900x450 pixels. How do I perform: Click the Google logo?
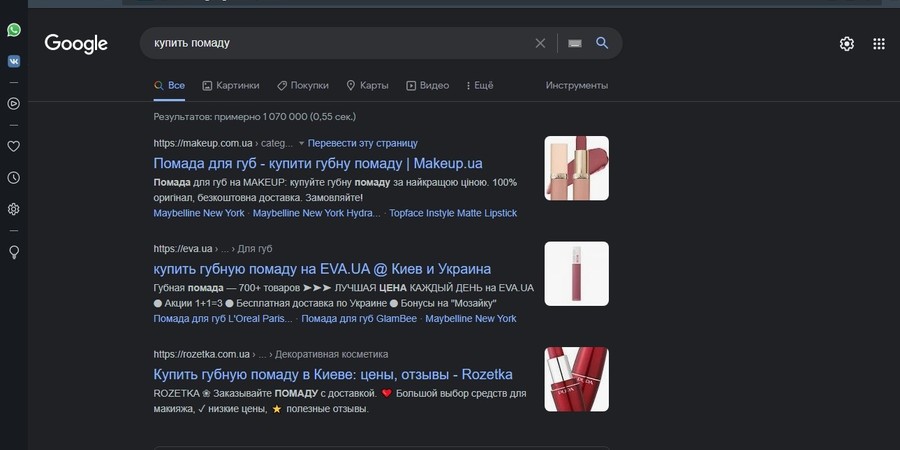tap(76, 44)
